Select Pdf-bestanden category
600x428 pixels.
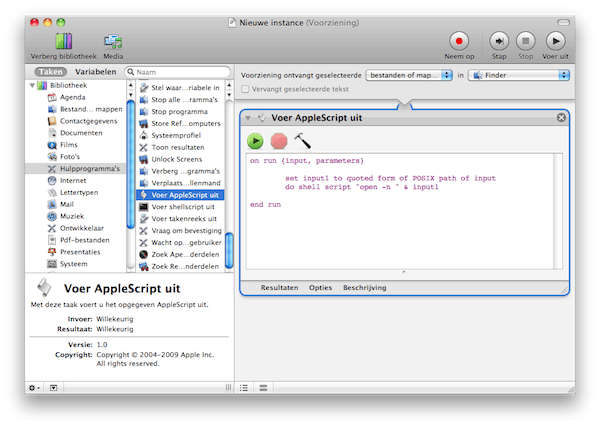pyautogui.click(x=78, y=240)
